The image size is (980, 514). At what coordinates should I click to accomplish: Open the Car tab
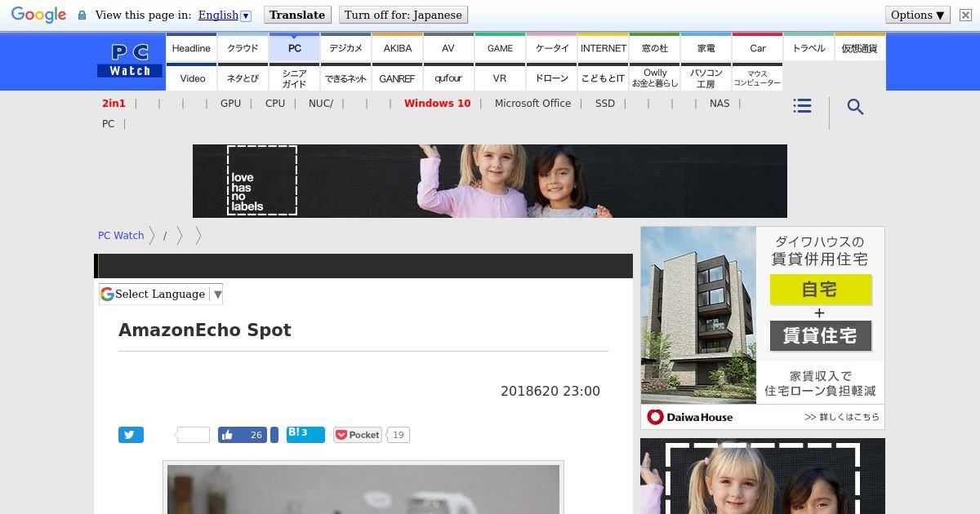pos(758,47)
